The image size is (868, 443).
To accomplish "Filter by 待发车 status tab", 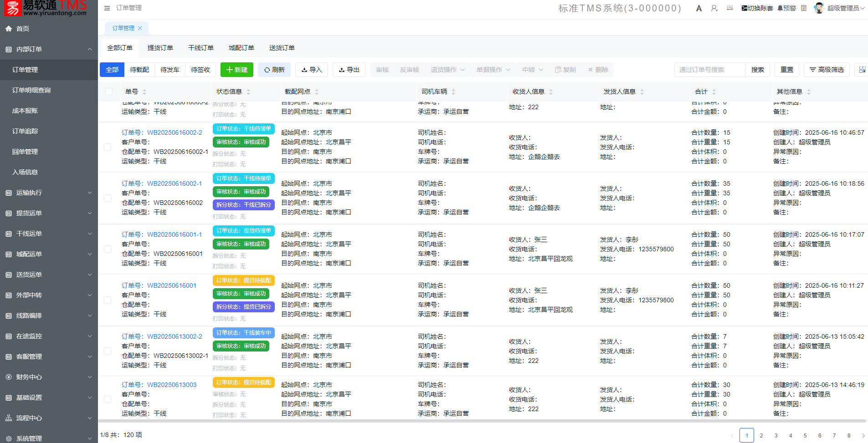I will tap(170, 70).
